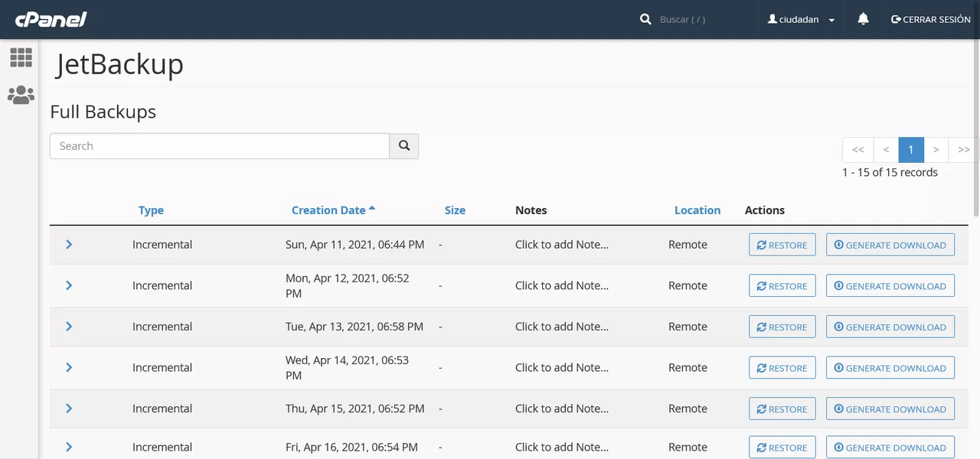Sort by Creation Date column header
The width and height of the screenshot is (980, 459).
click(333, 210)
